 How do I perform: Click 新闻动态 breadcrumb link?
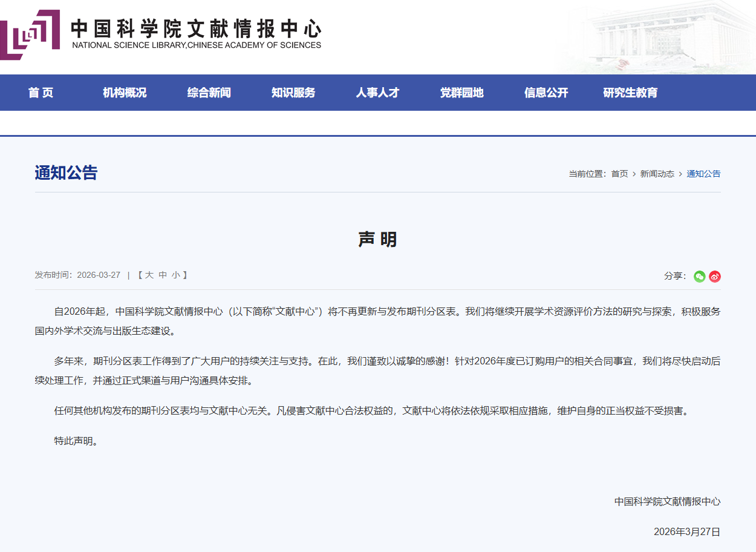click(657, 174)
